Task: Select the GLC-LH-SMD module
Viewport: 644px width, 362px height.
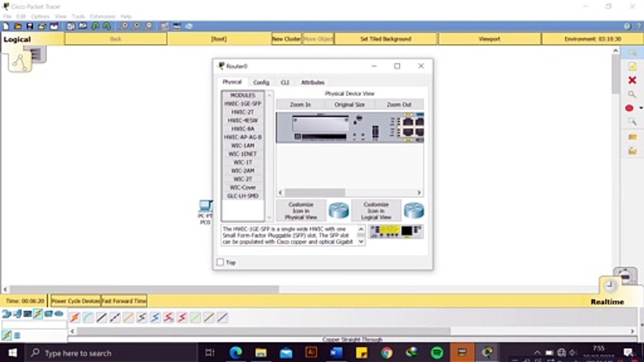Action: [x=243, y=196]
